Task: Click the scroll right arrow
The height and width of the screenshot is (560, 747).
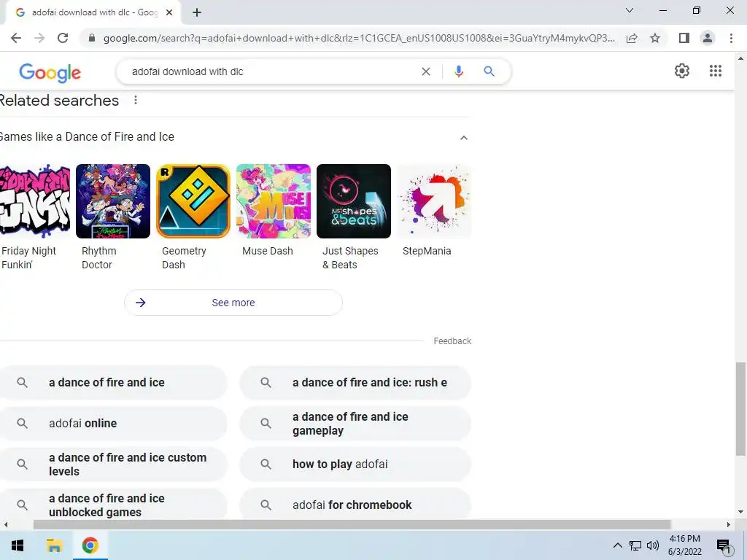Action: coord(728,524)
